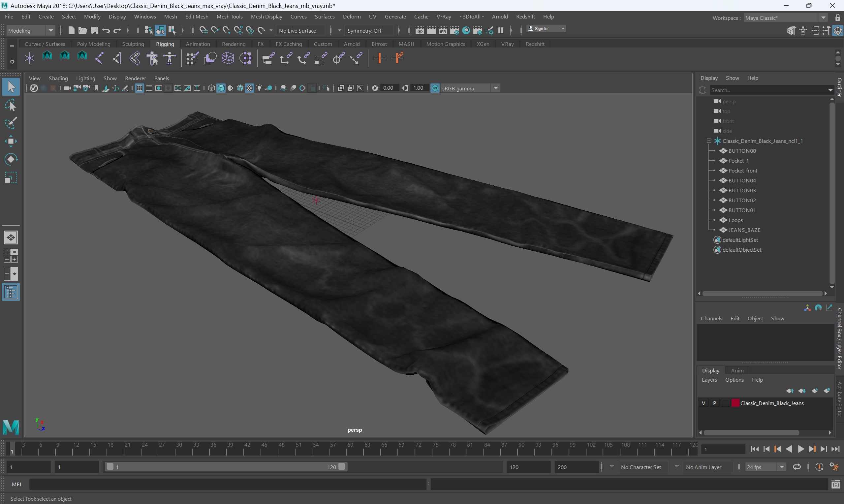844x504 pixels.
Task: Select the Select Tool arrow in the toolbox
Action: pos(11,87)
